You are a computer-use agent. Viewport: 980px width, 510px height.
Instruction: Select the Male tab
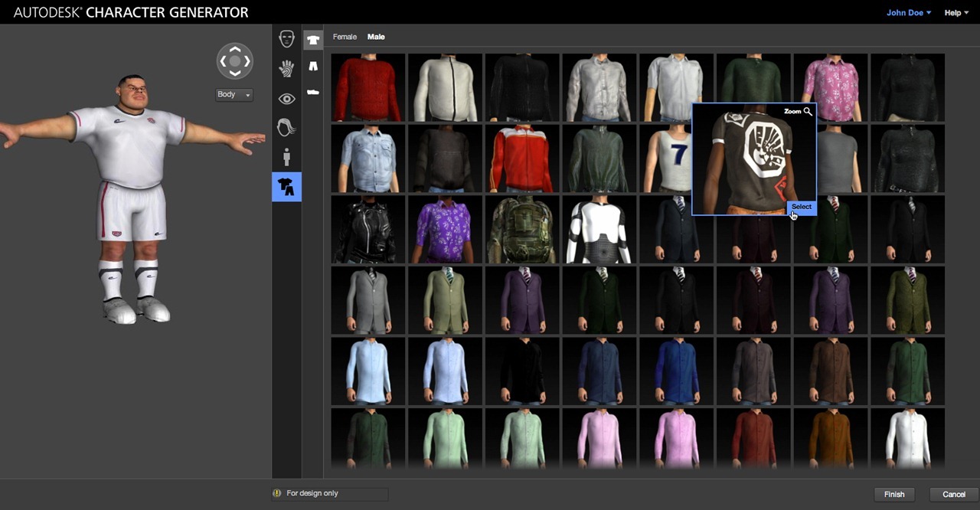(x=376, y=37)
